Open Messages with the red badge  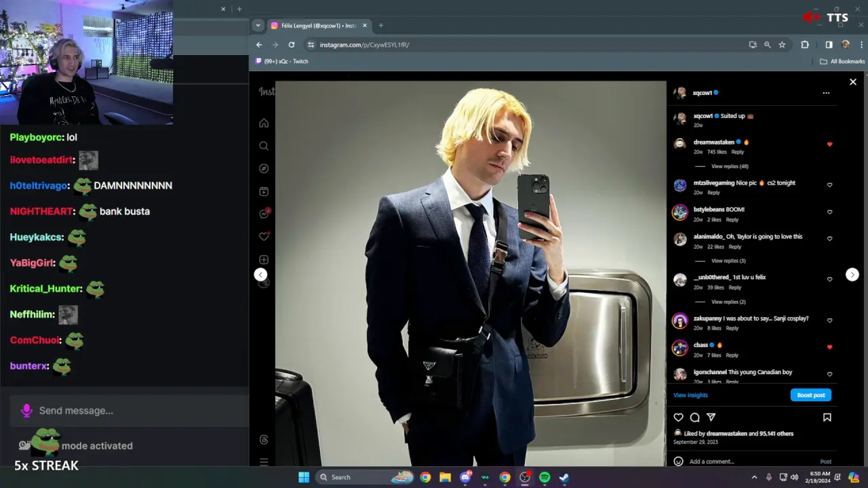point(264,213)
